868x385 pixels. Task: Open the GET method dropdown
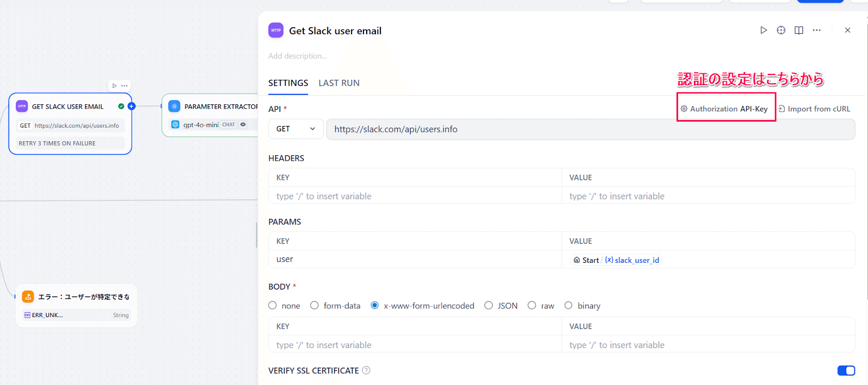tap(296, 129)
